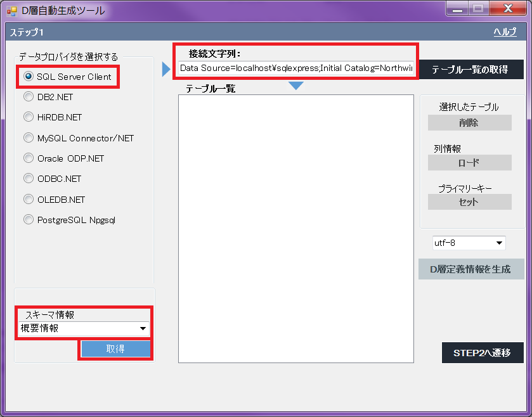
Task: Choose Oracle ODP.NET provider
Action: tap(29, 158)
